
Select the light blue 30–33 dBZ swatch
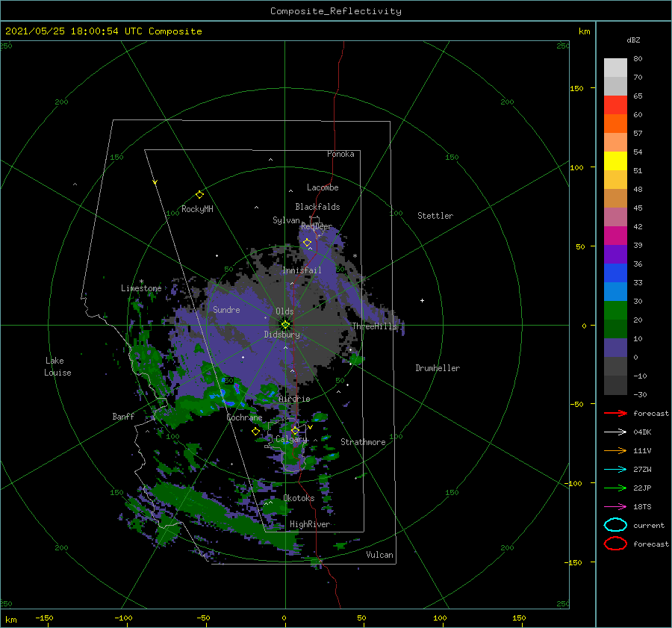point(615,292)
